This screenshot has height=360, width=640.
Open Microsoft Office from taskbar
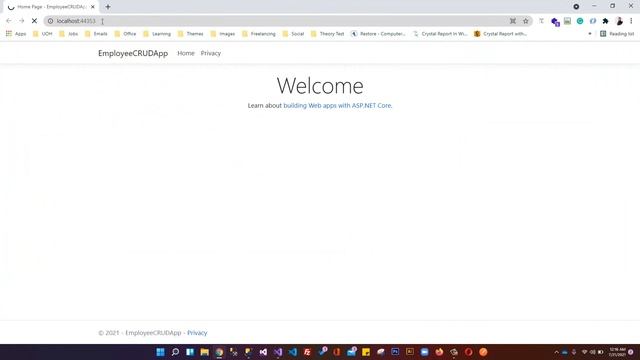(337, 352)
